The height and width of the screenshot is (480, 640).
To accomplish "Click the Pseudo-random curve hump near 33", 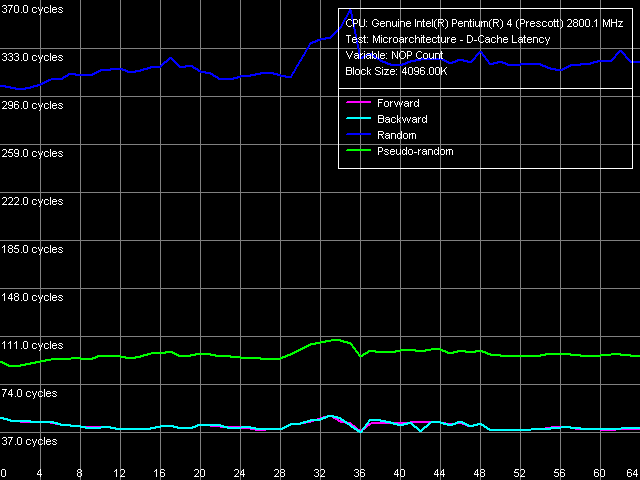I will pos(336,340).
